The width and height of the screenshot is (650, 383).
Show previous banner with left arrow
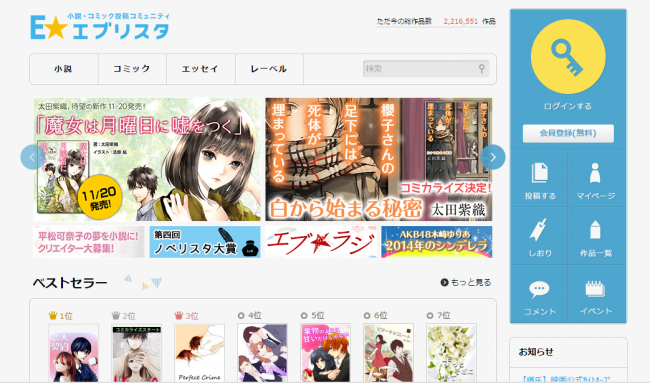33,157
